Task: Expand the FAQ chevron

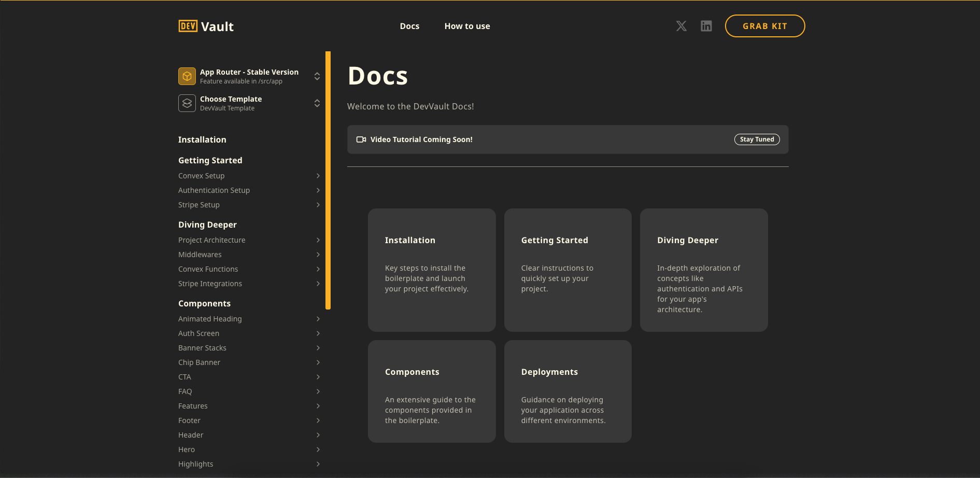Action: (x=318, y=391)
